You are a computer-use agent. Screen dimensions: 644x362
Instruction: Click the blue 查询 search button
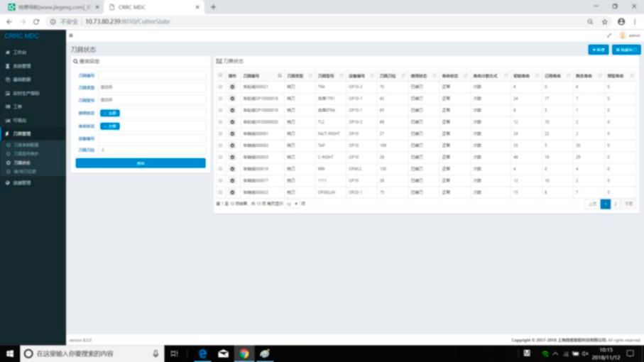tap(141, 163)
